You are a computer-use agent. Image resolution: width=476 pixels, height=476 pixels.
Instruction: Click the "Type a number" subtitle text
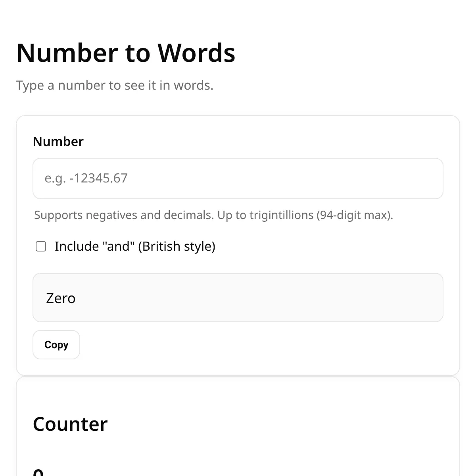[114, 85]
